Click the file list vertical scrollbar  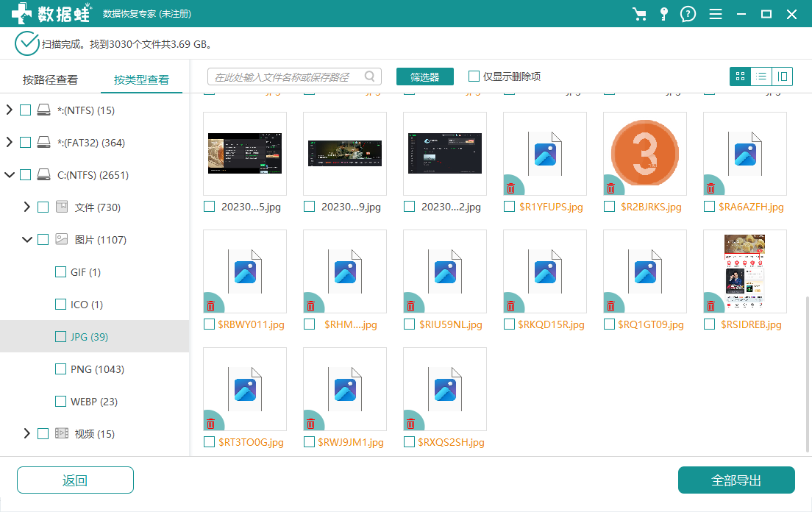tap(807, 368)
